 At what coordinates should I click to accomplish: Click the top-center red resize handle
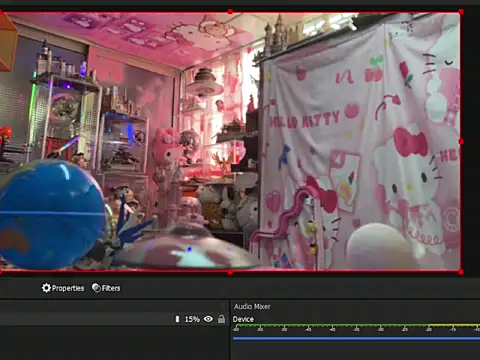[230, 12]
